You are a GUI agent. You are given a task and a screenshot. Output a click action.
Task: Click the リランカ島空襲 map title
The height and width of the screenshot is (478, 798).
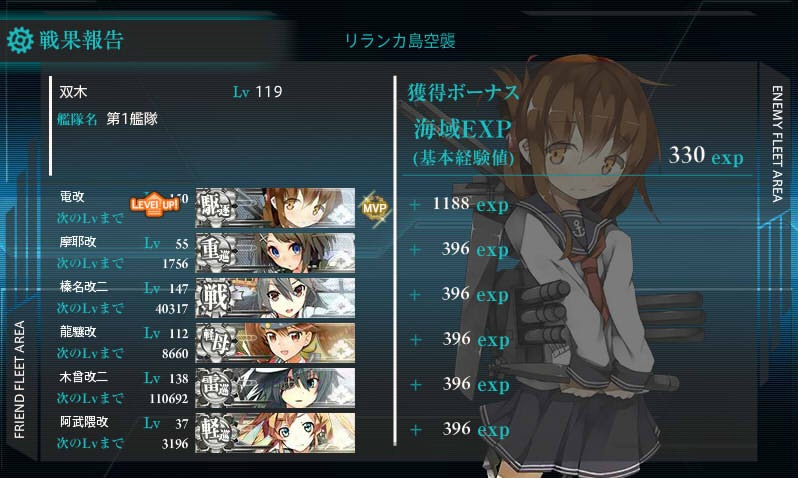coord(400,41)
